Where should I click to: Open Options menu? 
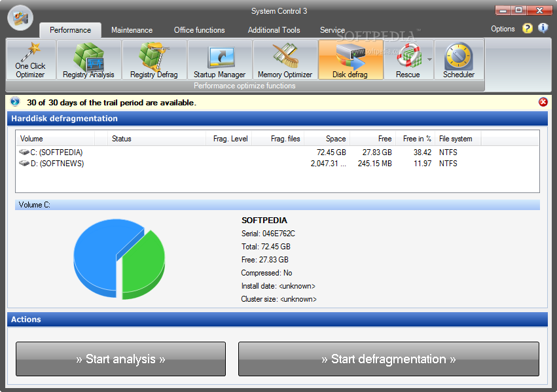pos(503,29)
